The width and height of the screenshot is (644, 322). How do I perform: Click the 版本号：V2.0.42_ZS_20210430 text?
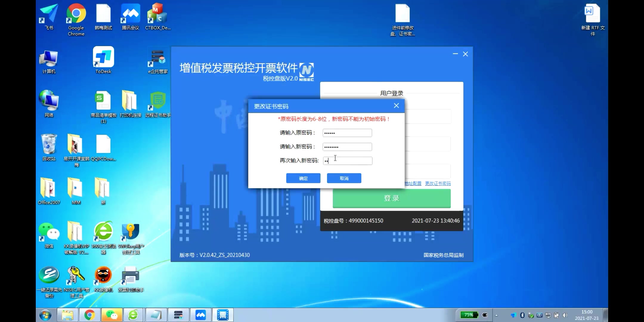215,255
